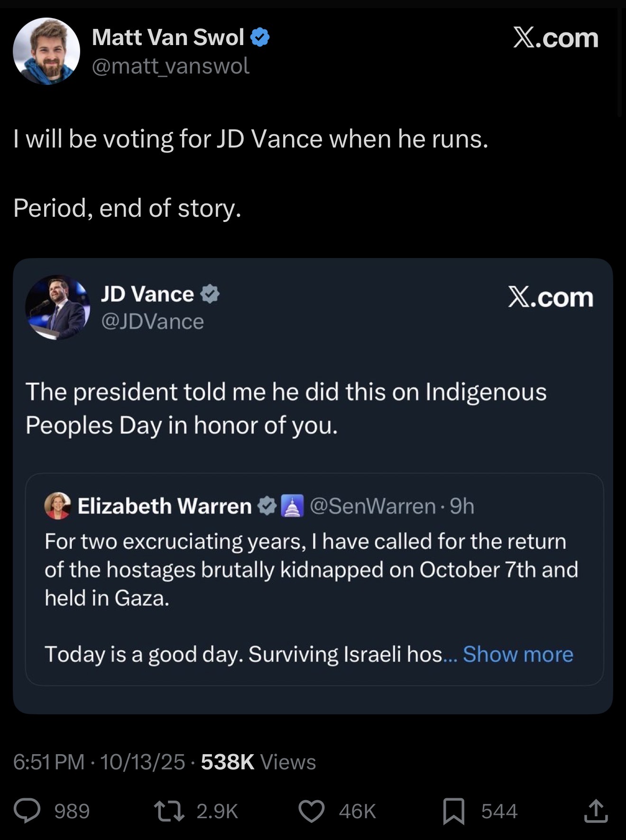This screenshot has width=626, height=840.
Task: Open the 538K Views count
Action: pyautogui.click(x=258, y=762)
